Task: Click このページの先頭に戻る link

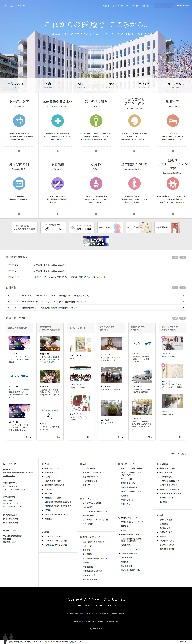Action: (x=179, y=454)
